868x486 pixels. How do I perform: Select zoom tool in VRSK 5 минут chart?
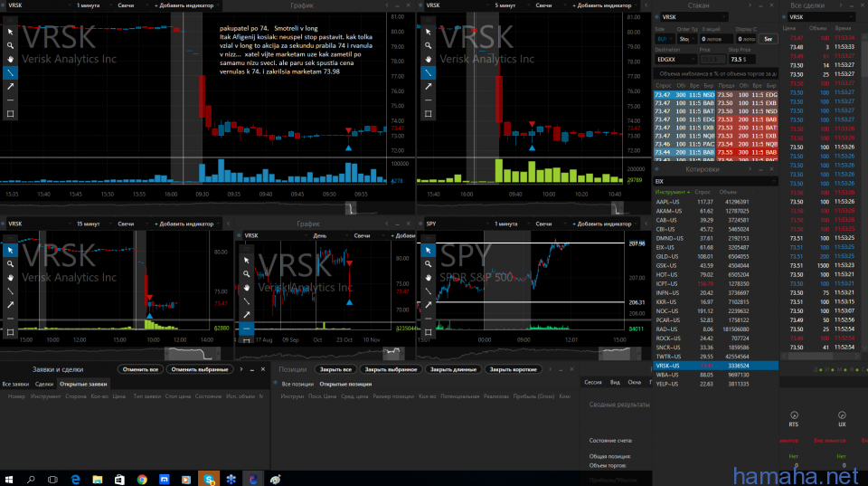pos(428,45)
